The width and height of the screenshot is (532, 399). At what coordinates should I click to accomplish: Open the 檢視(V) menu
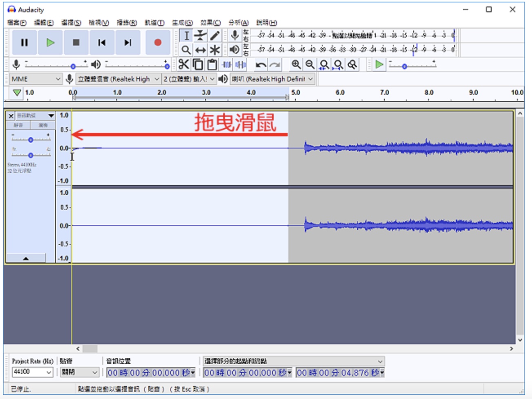(x=99, y=22)
